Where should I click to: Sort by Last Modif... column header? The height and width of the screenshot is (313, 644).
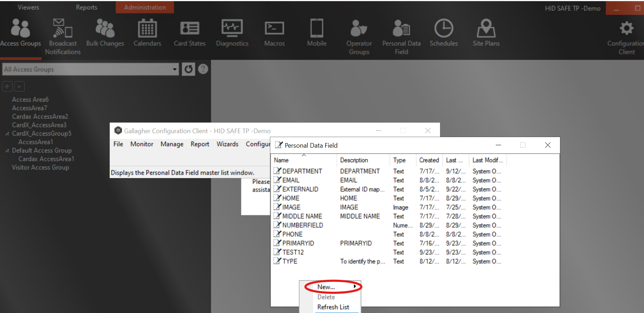[x=488, y=160]
